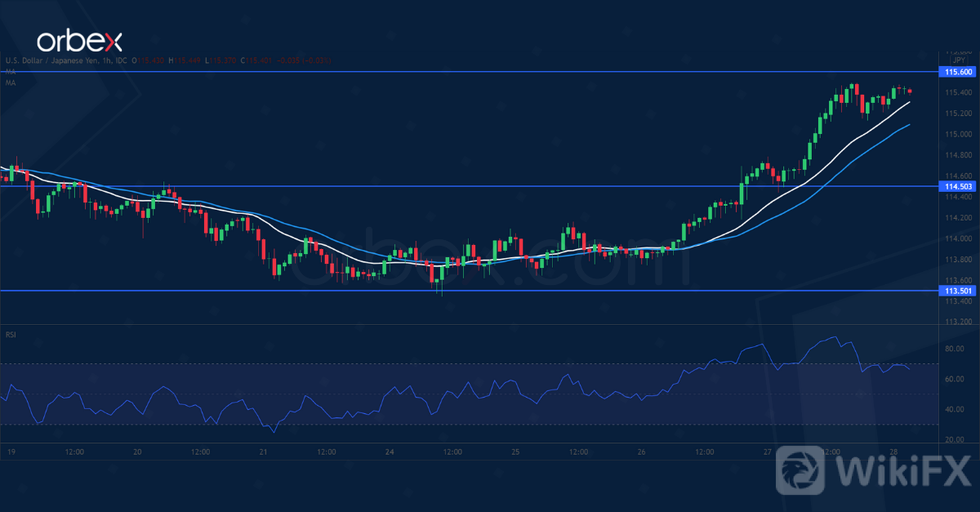Click the most recent red candlestick
This screenshot has width=980, height=512.
click(910, 91)
